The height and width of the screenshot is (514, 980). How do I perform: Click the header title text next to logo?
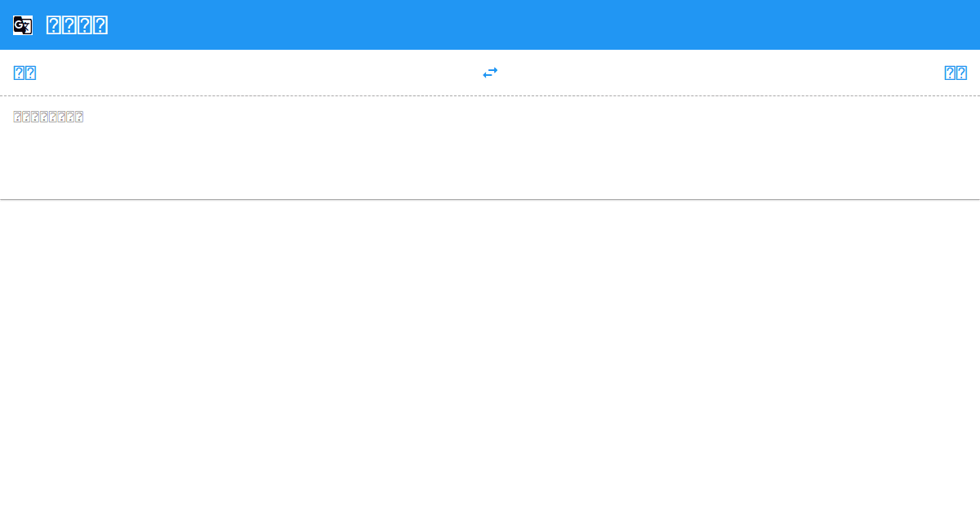(77, 25)
